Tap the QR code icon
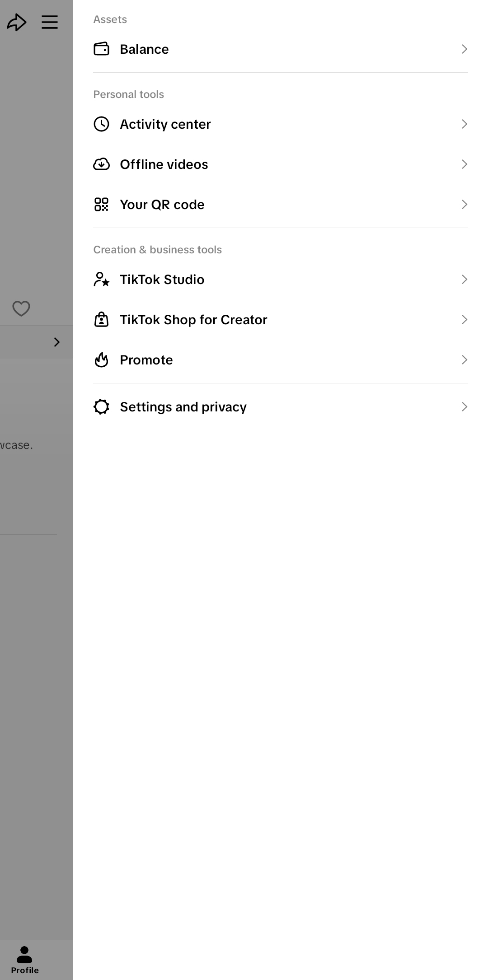Image resolution: width=488 pixels, height=980 pixels. tap(101, 204)
